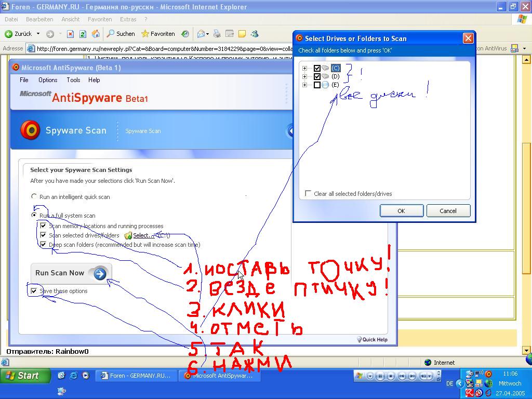Pause playback in the taskbar media player
Viewport: 532px width, 399px height.
380,376
